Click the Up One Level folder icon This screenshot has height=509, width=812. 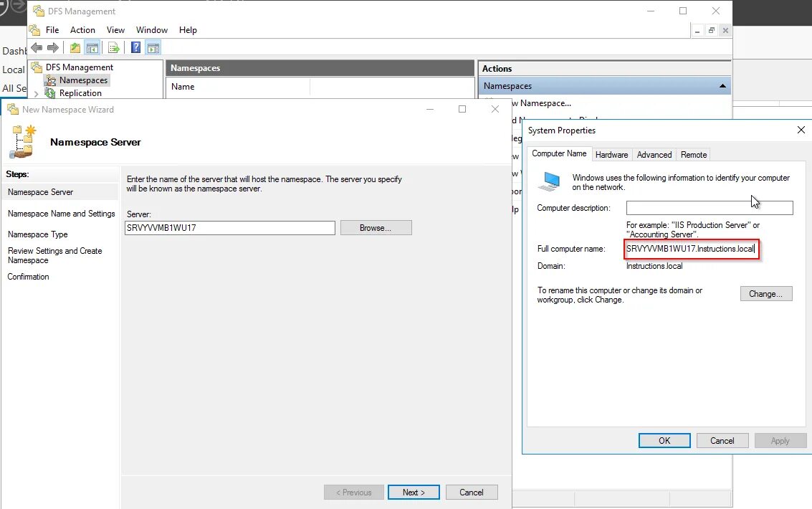coord(75,48)
